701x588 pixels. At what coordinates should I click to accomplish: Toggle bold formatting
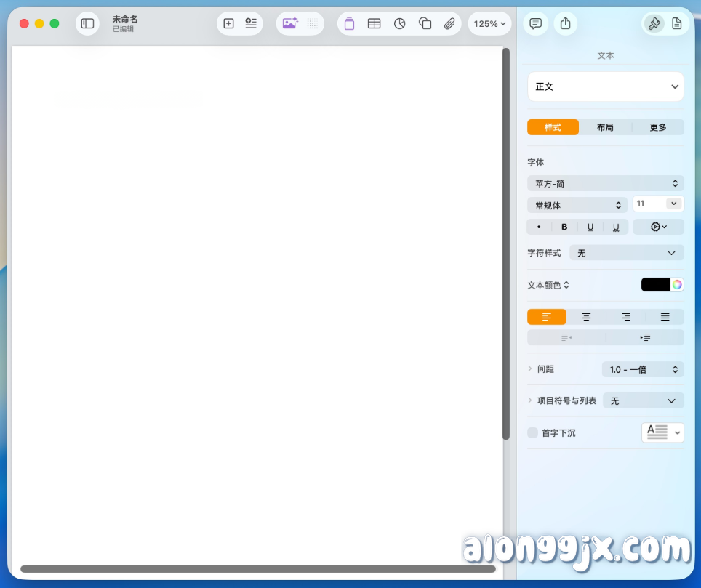564,227
